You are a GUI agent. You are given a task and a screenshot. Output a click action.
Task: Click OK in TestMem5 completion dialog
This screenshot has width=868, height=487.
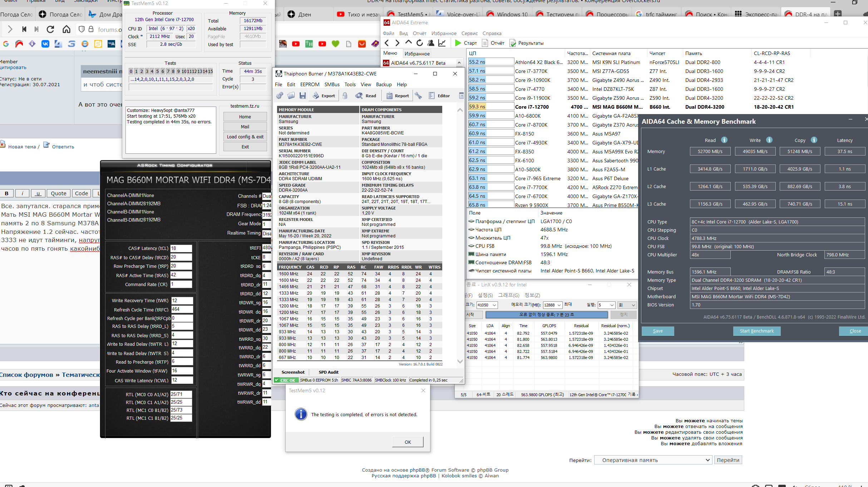[x=408, y=442]
